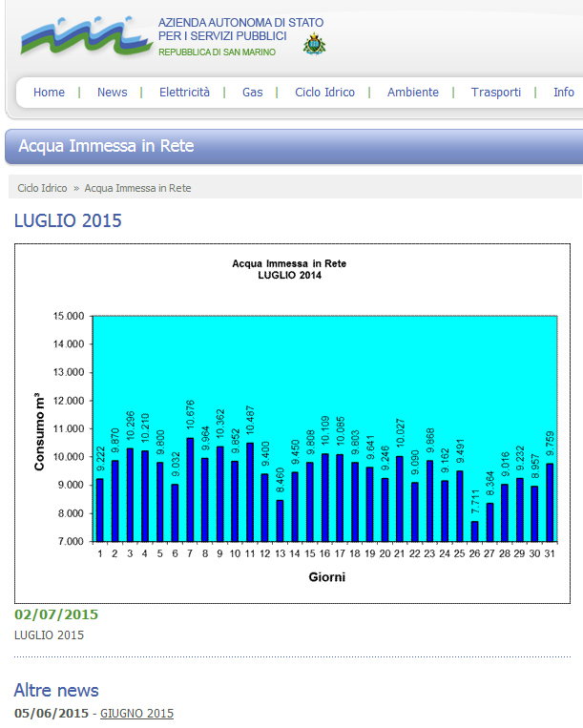Click the 02/07/2015 date text
This screenshot has width=583, height=728.
tap(56, 614)
